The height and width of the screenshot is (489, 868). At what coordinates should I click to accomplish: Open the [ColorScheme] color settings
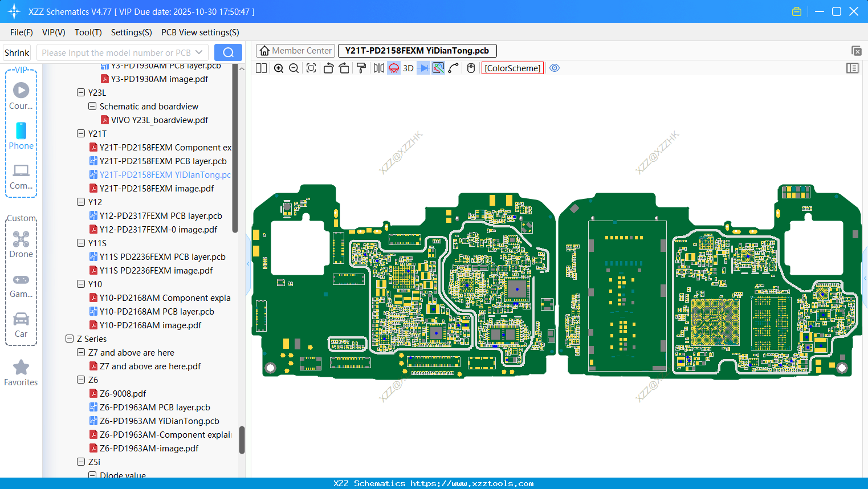pyautogui.click(x=512, y=68)
